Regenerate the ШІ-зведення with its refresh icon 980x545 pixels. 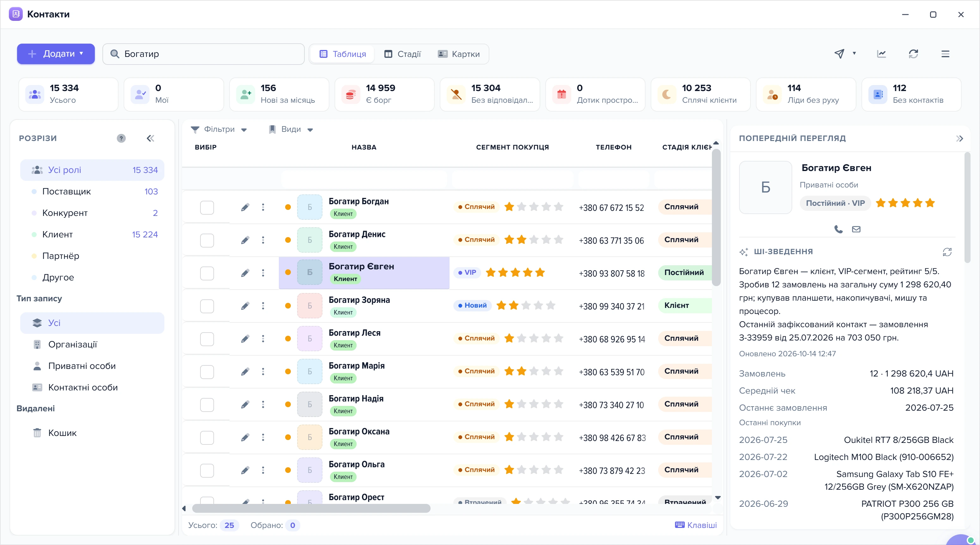947,252
